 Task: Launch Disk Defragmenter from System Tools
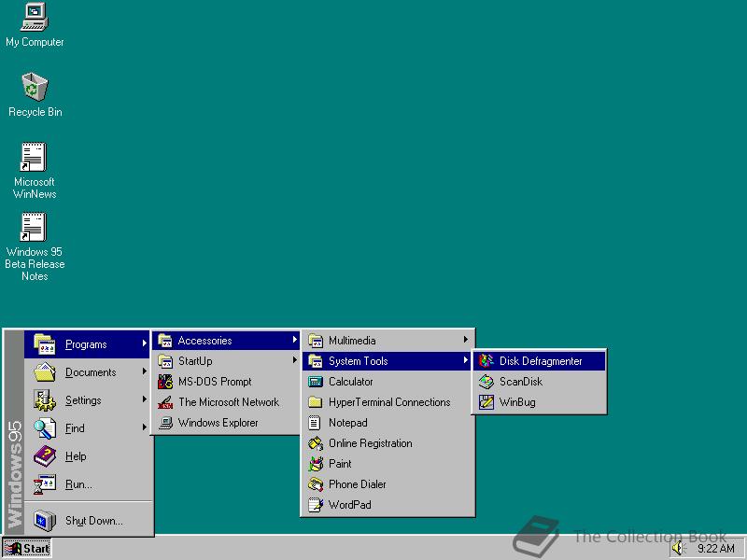(540, 361)
